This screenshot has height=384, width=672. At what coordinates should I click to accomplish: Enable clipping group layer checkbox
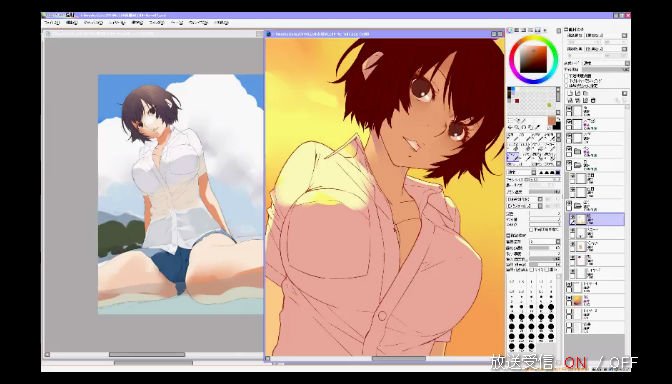click(x=566, y=81)
